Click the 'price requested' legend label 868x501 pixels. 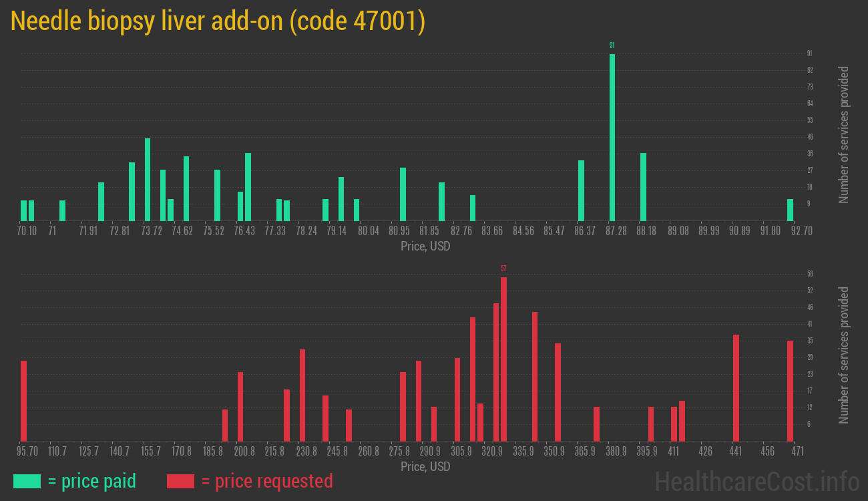point(266,481)
